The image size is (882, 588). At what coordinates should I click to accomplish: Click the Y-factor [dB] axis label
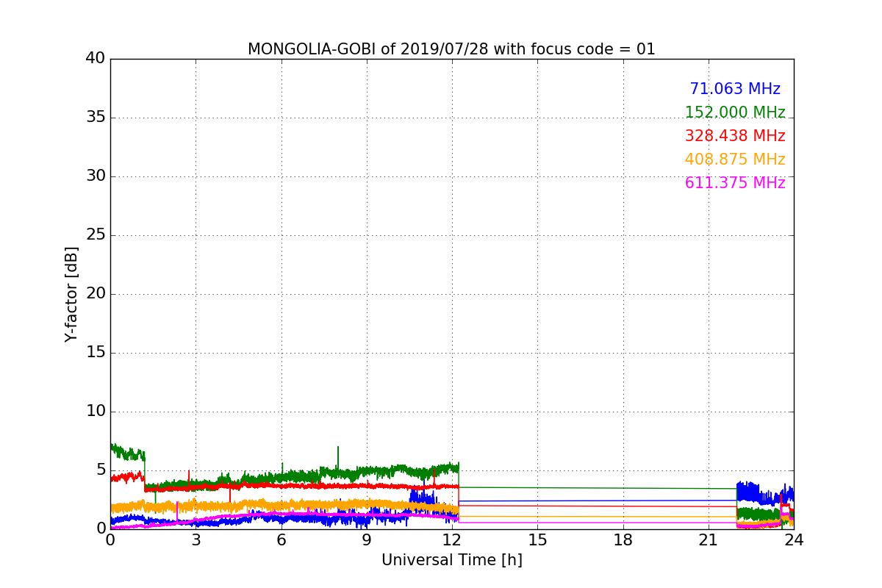(71, 294)
